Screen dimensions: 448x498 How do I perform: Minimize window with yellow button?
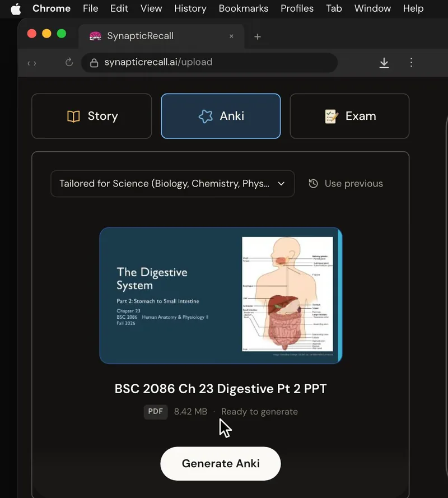tap(46, 34)
